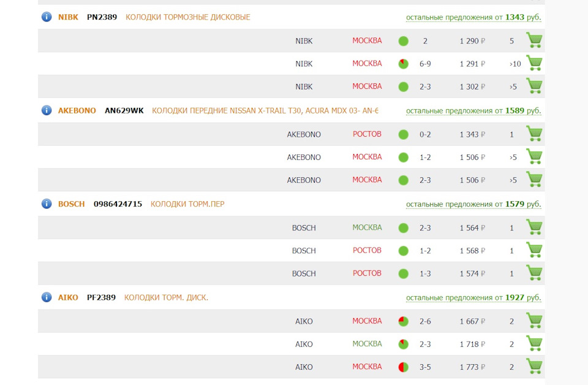The height and width of the screenshot is (385, 588).
Task: Click description КОЛОДКИ ТОРМ. ДИСК.
Action: click(x=166, y=297)
